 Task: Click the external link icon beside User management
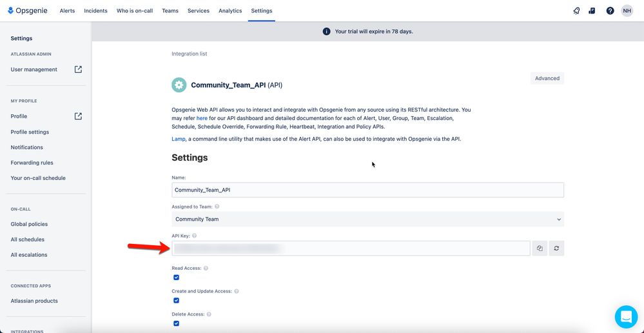point(78,70)
